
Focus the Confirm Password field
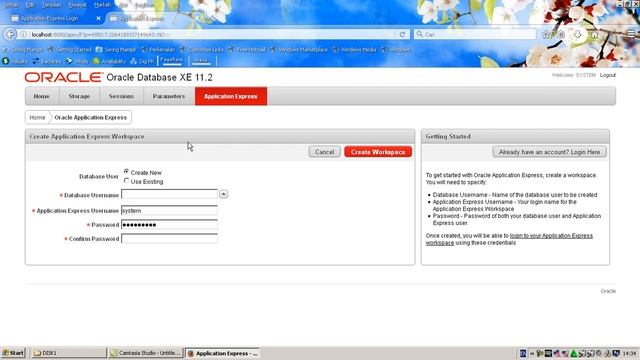(169, 239)
